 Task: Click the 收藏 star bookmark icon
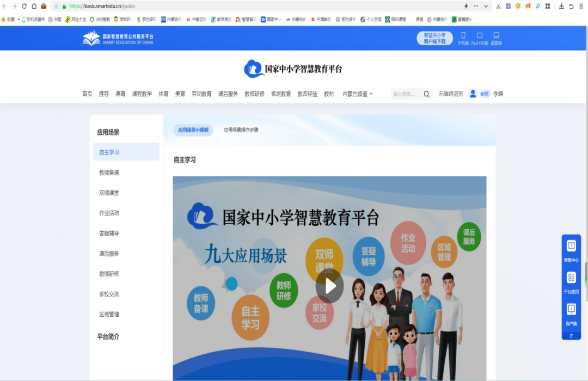3,19
